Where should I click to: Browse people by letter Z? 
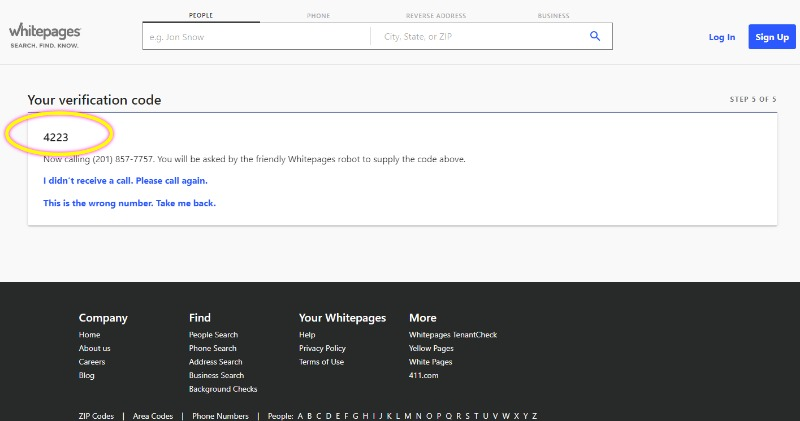(x=534, y=416)
